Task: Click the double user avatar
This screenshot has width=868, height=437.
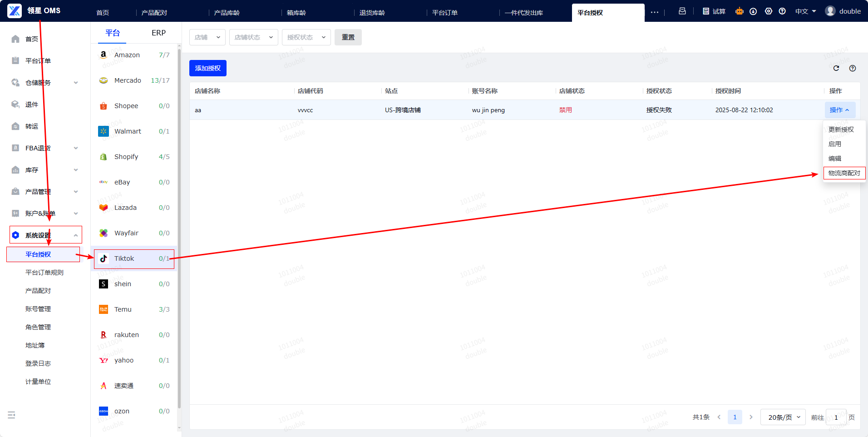Action: (x=830, y=11)
